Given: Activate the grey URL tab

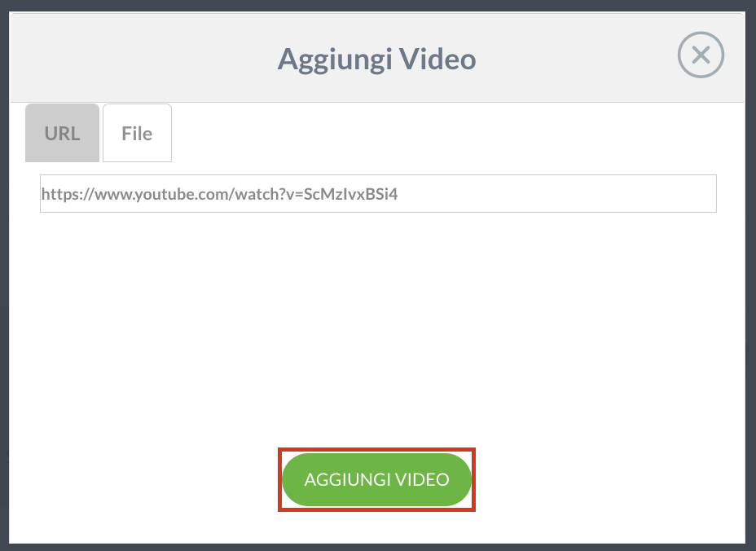Looking at the screenshot, I should (x=62, y=133).
